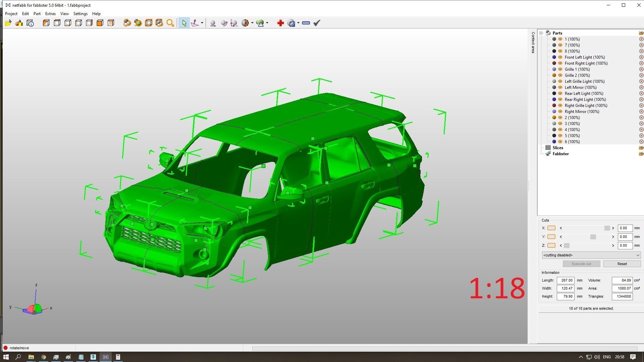
Task: Open the align tool dropdown arrow
Action: click(x=202, y=23)
